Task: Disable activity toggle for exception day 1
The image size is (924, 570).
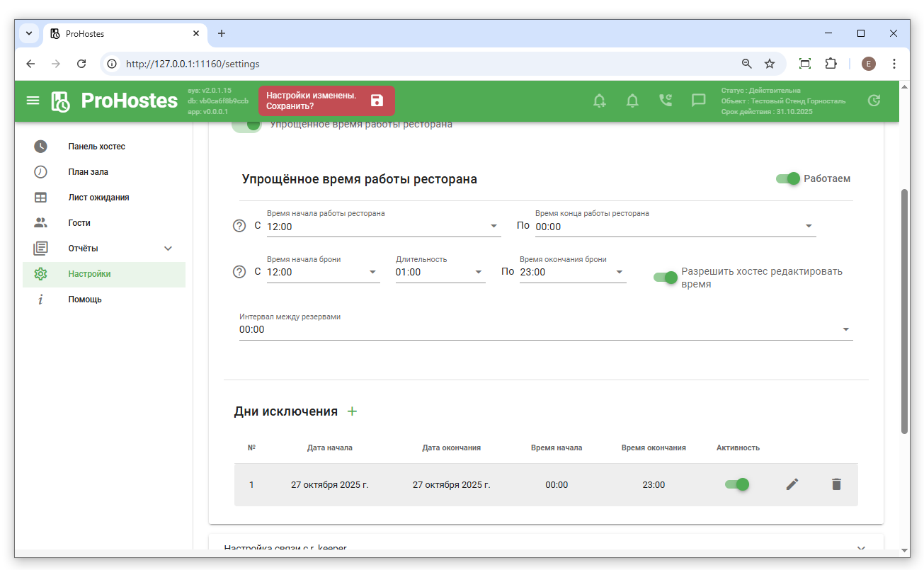Action: [737, 484]
